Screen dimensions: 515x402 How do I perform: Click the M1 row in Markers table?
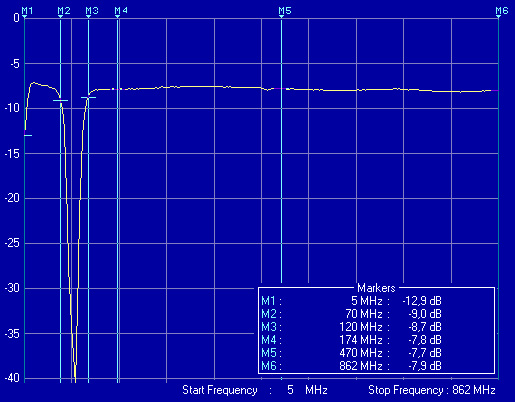351,301
